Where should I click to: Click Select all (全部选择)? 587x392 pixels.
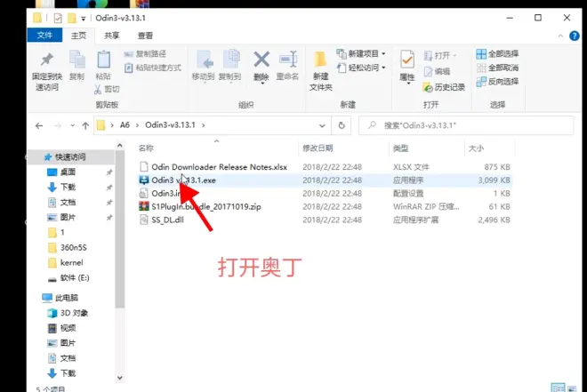coord(497,54)
